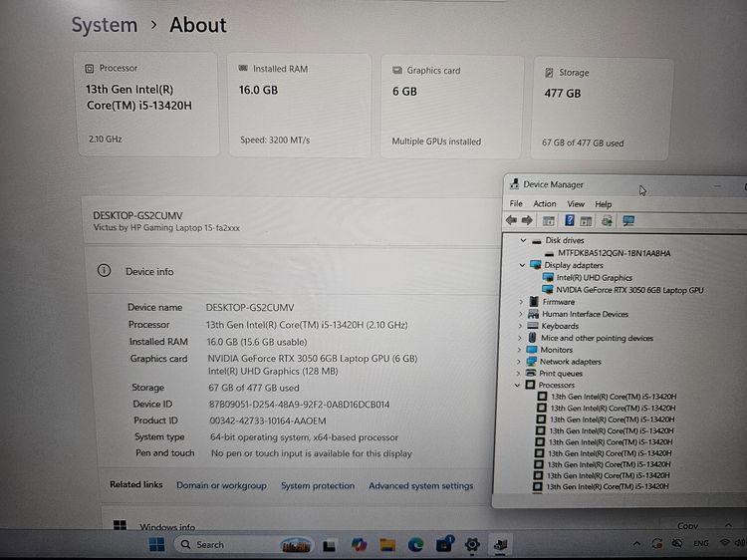This screenshot has width=747, height=560.
Task: Launch Copilot from the taskbar
Action: click(359, 544)
